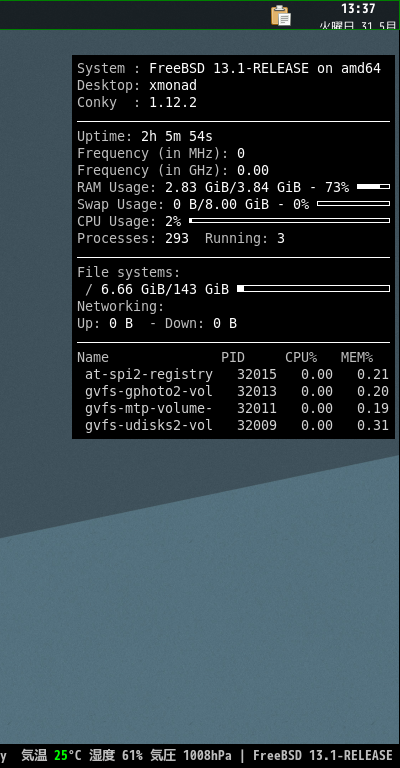Viewport: 400px width, 768px height.
Task: Open the clipboard manager tray icon
Action: 281,15
